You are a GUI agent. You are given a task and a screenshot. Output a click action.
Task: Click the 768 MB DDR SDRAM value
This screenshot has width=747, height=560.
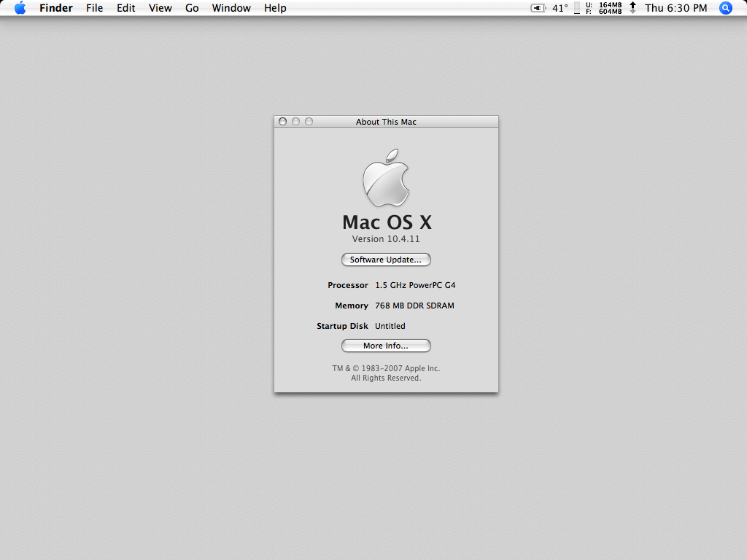point(414,306)
